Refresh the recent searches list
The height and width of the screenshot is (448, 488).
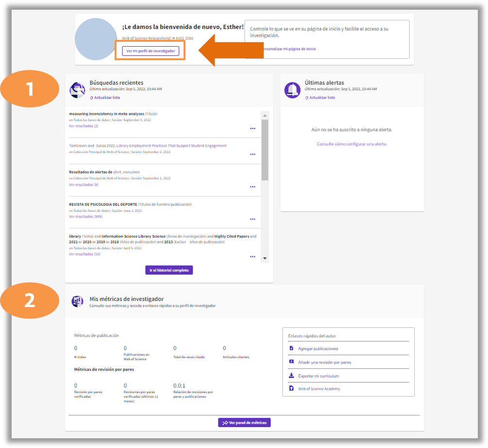click(x=105, y=98)
